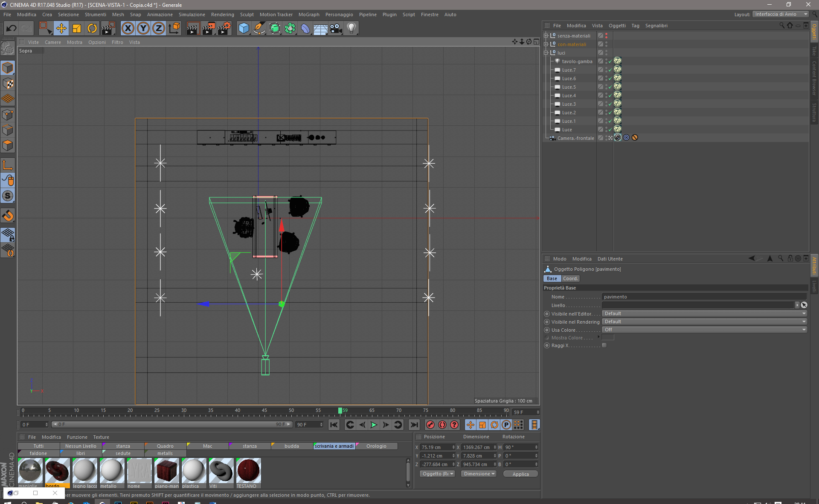Toggle the Raggi X checkbox
The height and width of the screenshot is (504, 819).
(x=604, y=345)
